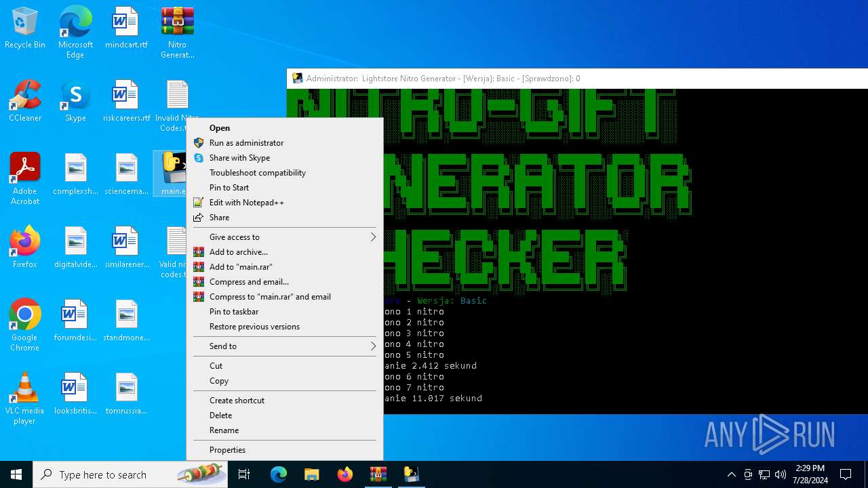Open the taskbar clock and date
Viewport: 868px width, 488px height.
click(x=810, y=474)
